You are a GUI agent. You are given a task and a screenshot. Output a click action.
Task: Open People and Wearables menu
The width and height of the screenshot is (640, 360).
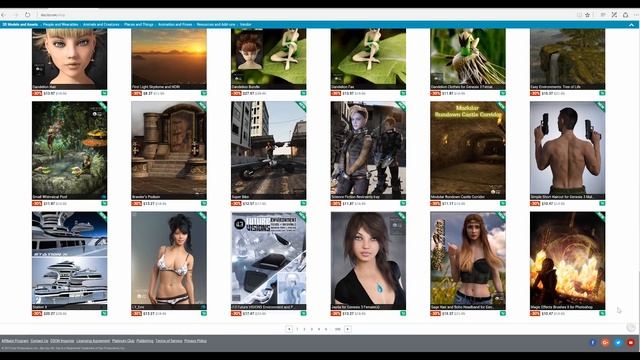(60, 24)
